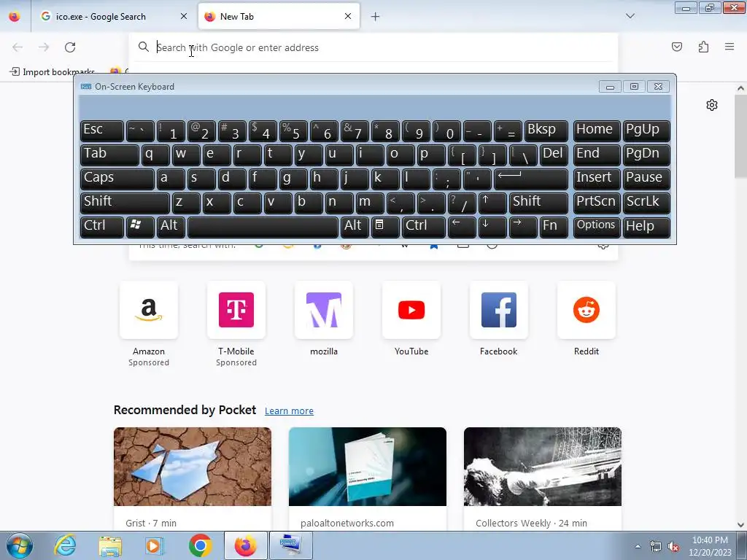Open the New Tab personalize gear icon
Image resolution: width=747 pixels, height=560 pixels.
712,105
